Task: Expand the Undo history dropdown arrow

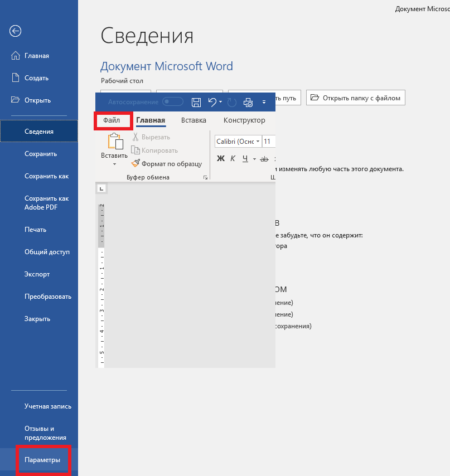Action: pyautogui.click(x=221, y=102)
